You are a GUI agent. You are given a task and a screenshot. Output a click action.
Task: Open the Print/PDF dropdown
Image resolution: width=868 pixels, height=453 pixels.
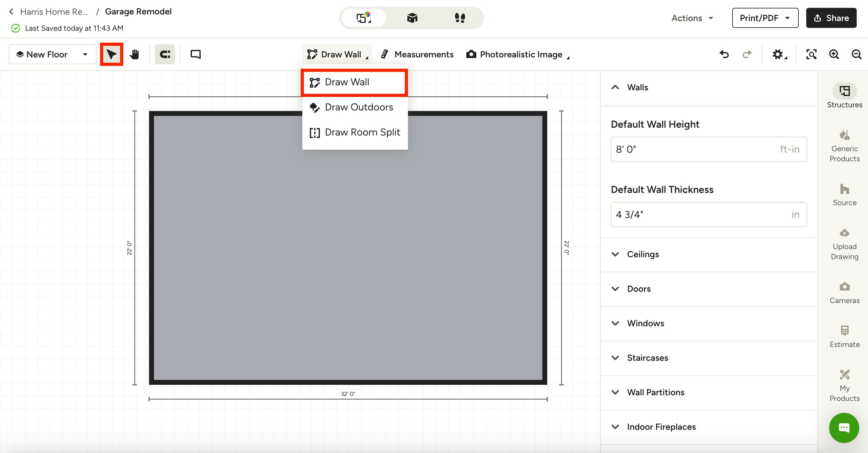pos(765,18)
